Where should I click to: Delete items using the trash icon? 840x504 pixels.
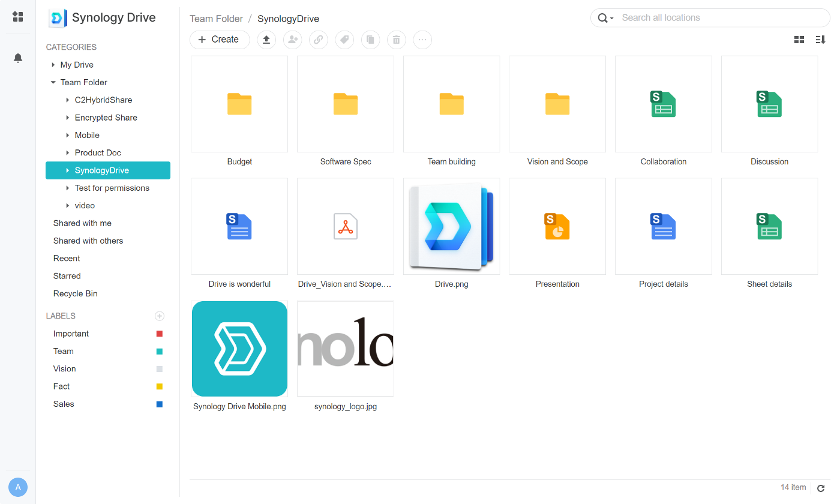coord(396,40)
